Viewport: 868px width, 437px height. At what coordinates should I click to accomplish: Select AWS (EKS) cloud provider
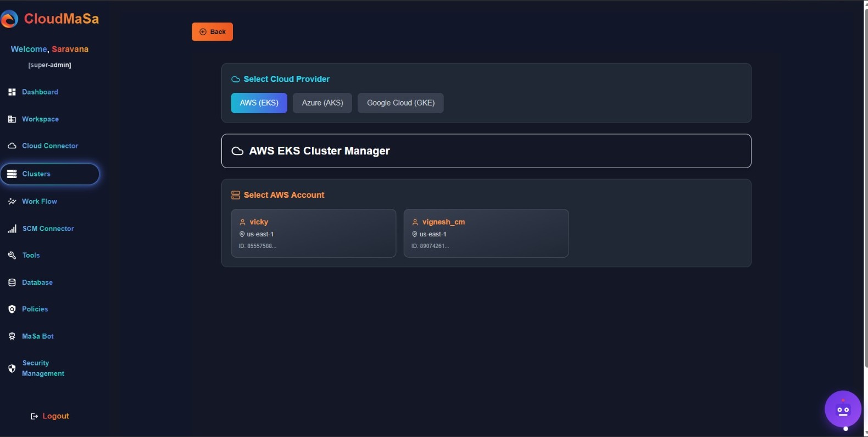(259, 103)
